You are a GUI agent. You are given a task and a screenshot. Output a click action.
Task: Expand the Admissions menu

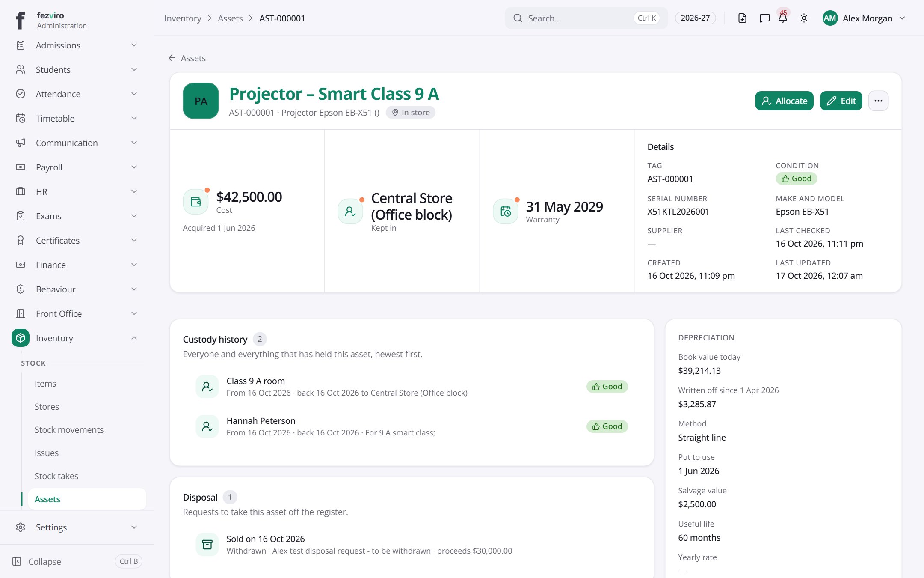77,45
